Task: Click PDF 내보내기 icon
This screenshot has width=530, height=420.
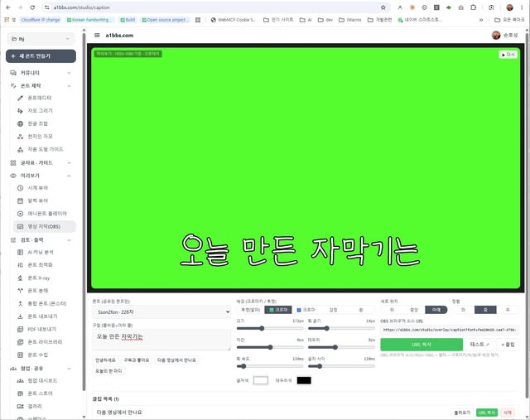Action: tap(20, 330)
